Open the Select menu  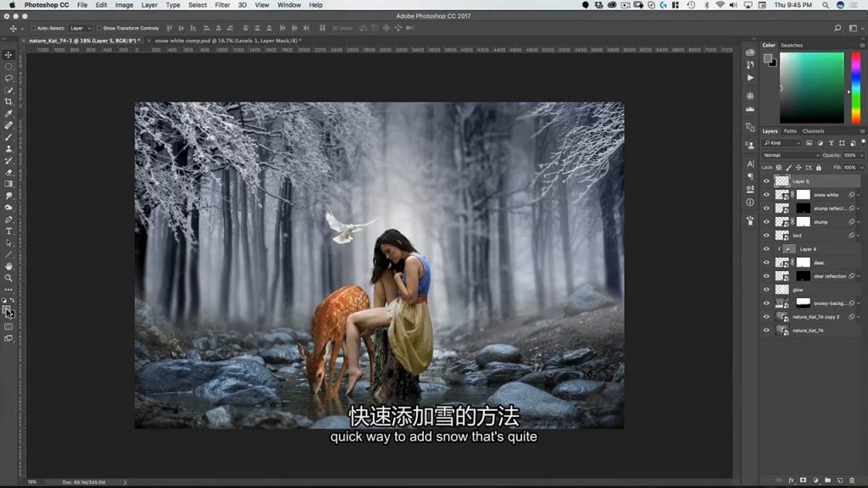coord(197,5)
